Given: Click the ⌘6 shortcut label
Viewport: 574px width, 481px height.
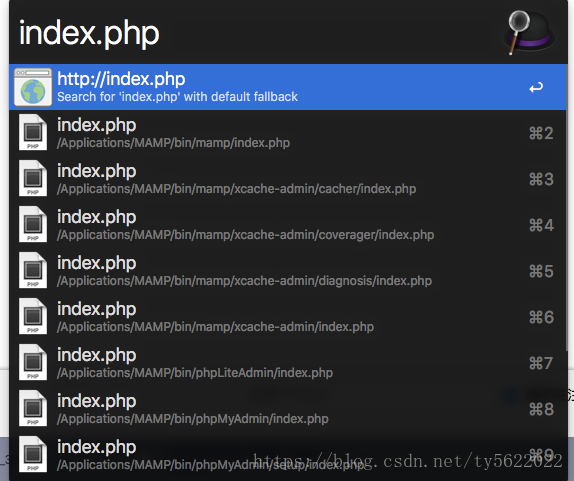Looking at the screenshot, I should pos(541,317).
